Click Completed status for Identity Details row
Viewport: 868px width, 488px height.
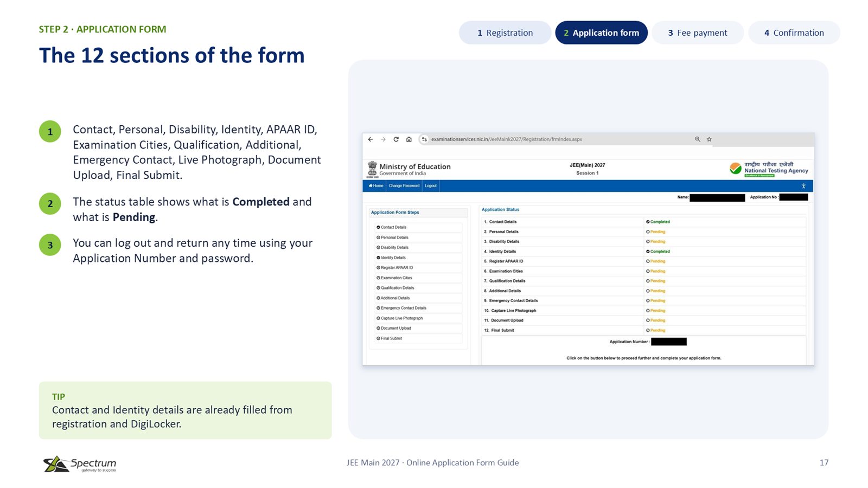[x=658, y=252]
